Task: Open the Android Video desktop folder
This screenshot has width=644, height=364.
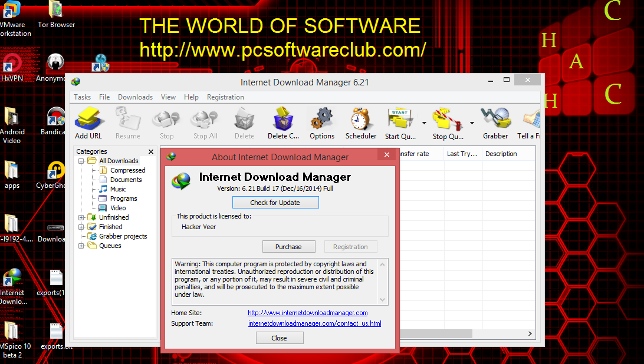Action: pyautogui.click(x=12, y=125)
